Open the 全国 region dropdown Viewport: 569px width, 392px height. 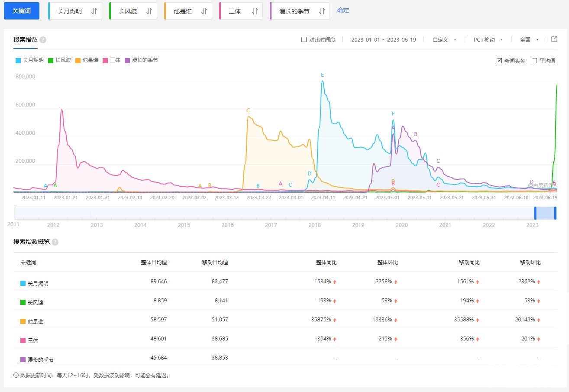(529, 39)
